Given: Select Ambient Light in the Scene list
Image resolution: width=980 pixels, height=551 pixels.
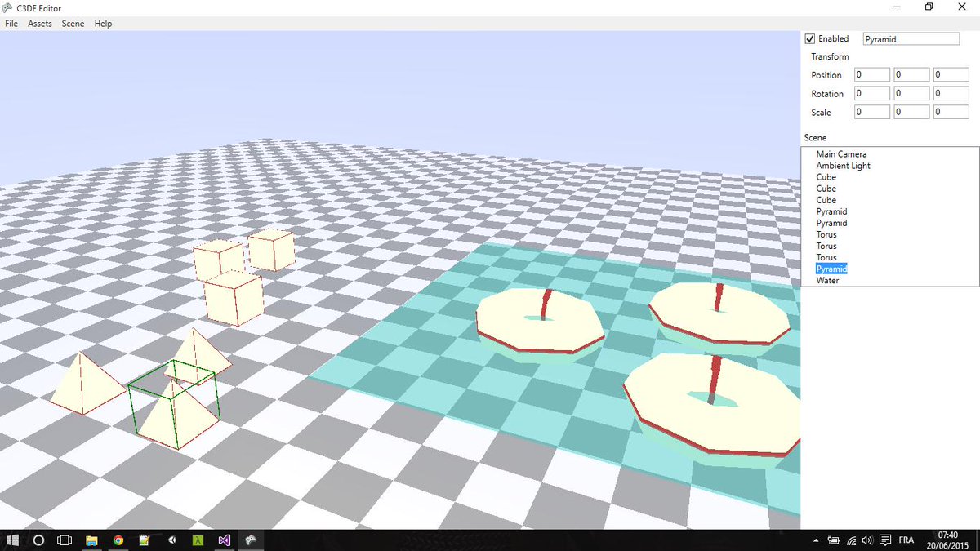Looking at the screenshot, I should click(843, 166).
